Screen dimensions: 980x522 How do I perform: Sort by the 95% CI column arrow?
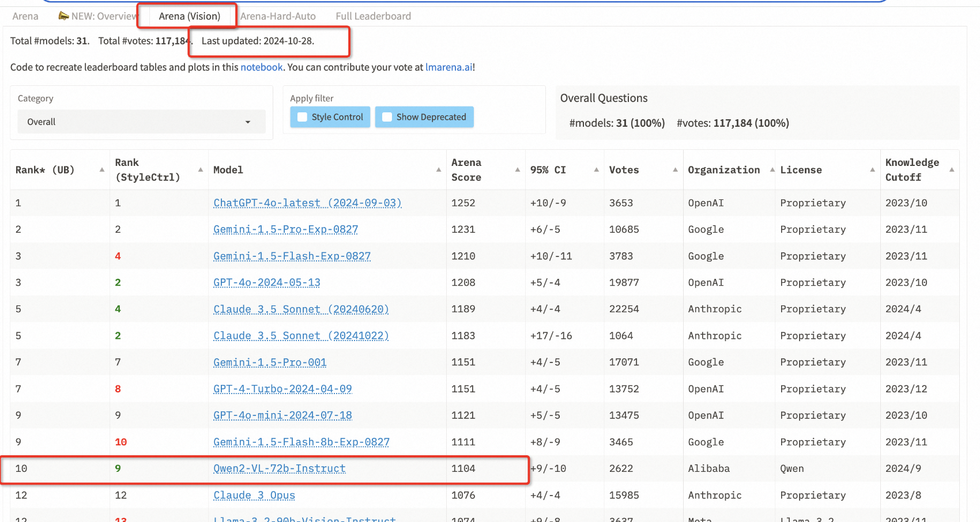(x=597, y=170)
